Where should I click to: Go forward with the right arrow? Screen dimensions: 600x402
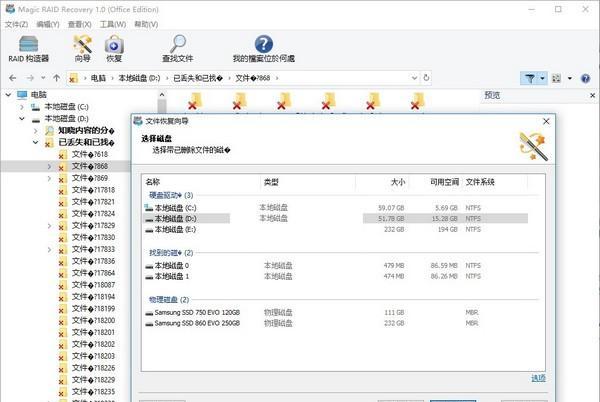(x=30, y=78)
